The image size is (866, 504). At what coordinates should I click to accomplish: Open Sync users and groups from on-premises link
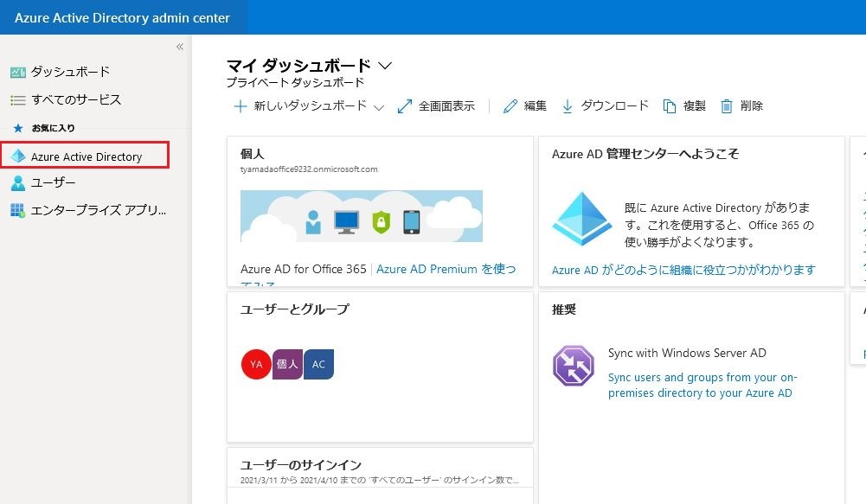tap(702, 385)
